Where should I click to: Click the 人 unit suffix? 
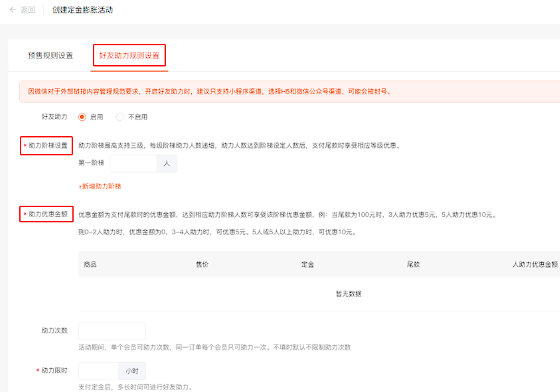click(166, 163)
